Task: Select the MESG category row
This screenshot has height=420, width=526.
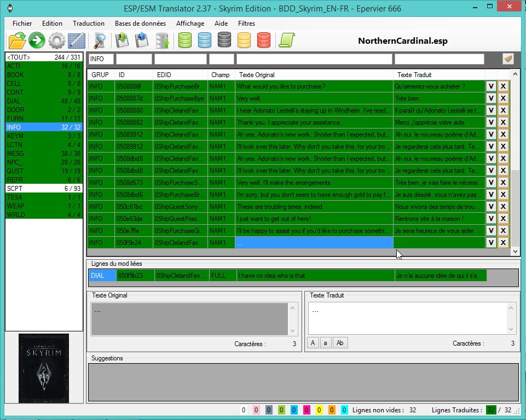Action: coord(44,154)
